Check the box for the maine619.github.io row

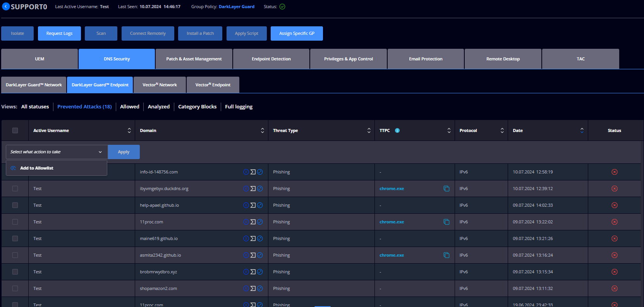15,238
